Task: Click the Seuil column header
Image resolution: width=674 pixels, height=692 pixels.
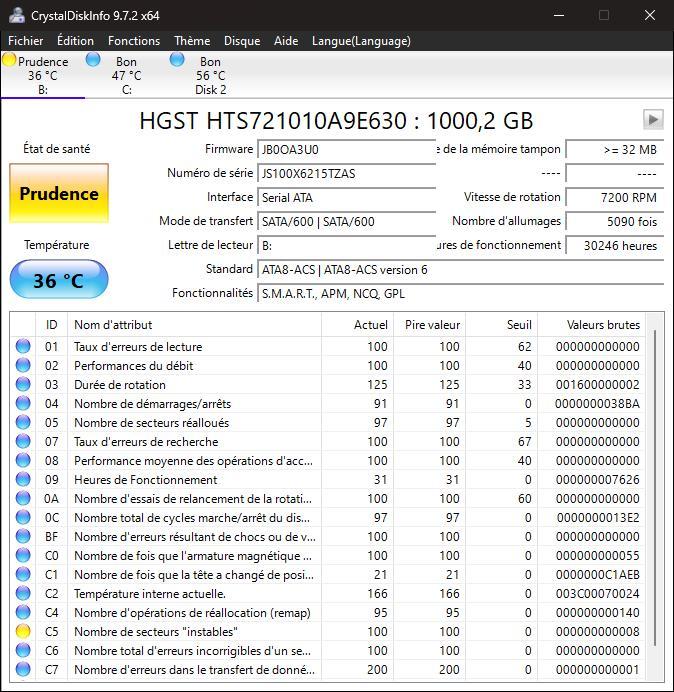Action: point(501,325)
